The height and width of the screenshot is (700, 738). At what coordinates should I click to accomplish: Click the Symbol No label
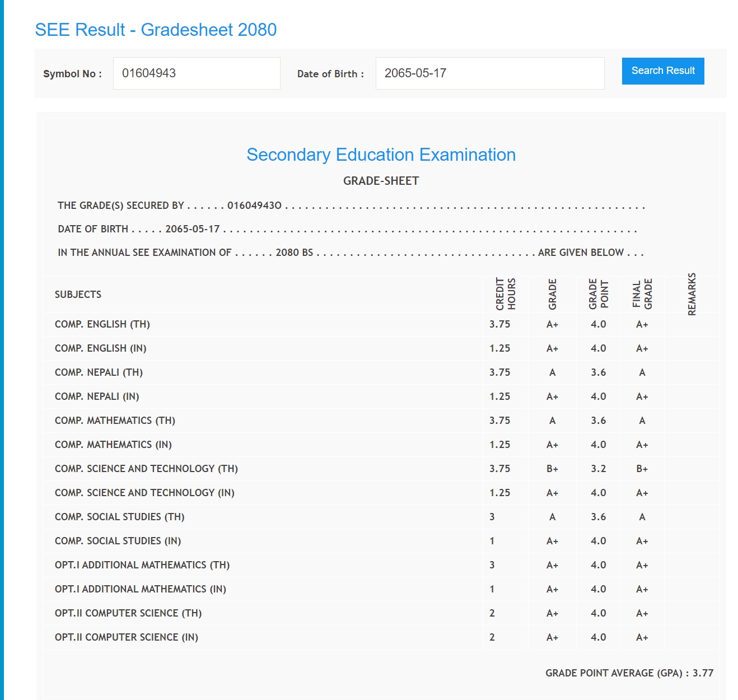click(x=72, y=74)
